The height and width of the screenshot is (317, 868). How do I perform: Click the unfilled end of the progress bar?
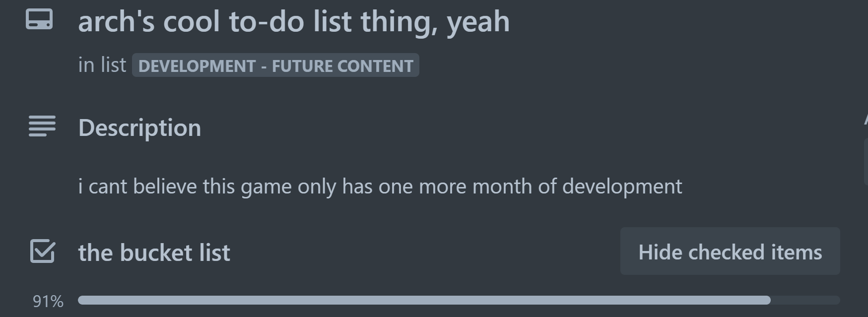804,299
